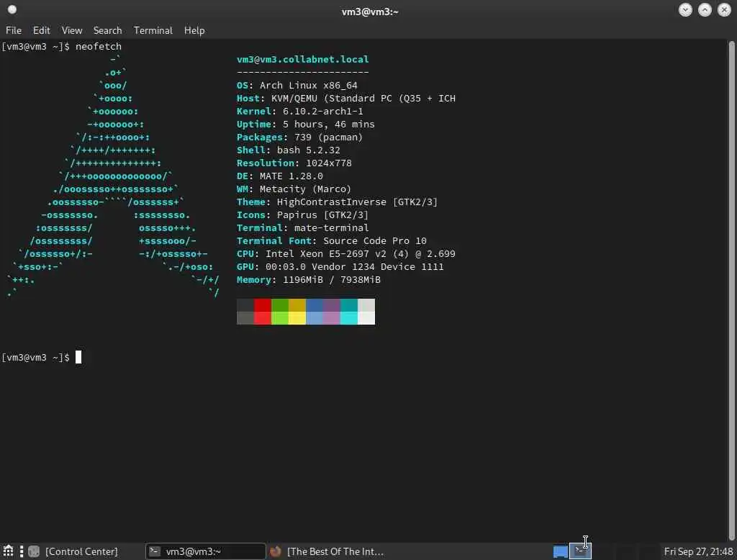
Task: Open the Terminal menu
Action: (153, 30)
